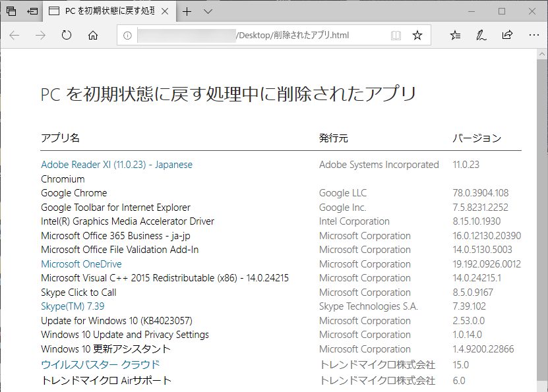548x392 pixels.
Task: Refresh the current page
Action: pyautogui.click(x=67, y=35)
